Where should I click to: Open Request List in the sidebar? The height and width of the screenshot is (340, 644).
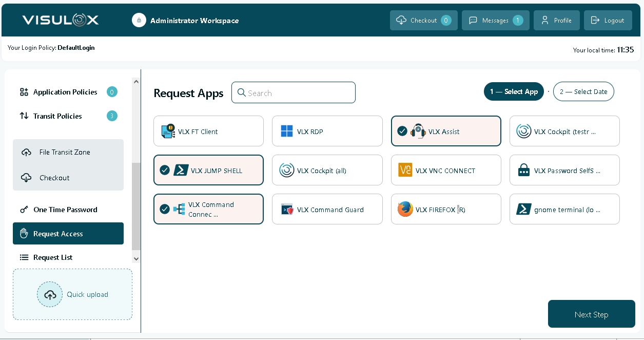(53, 257)
